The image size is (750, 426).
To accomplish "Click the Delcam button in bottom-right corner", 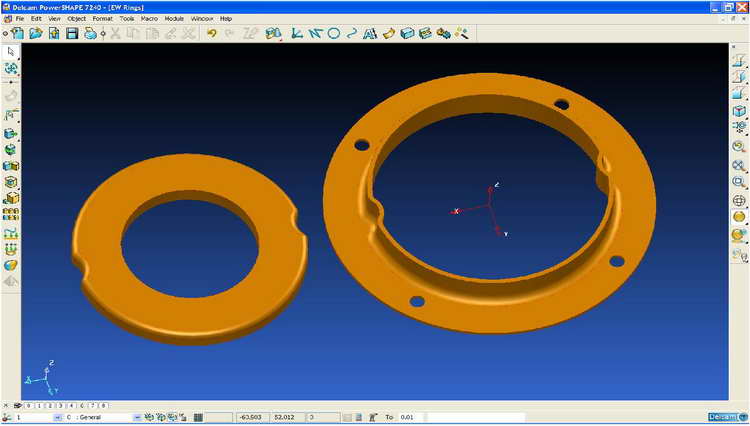I will (722, 417).
